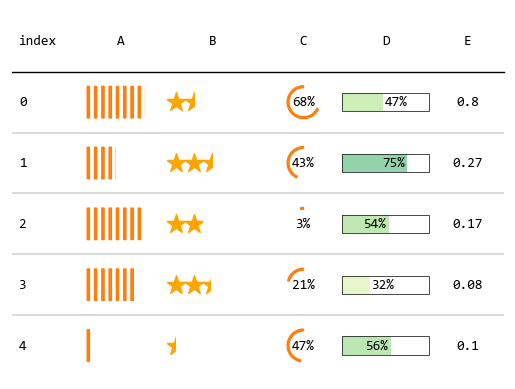Click the 21% arc indicator
Image resolution: width=515 pixels, height=389 pixels.
(302, 281)
